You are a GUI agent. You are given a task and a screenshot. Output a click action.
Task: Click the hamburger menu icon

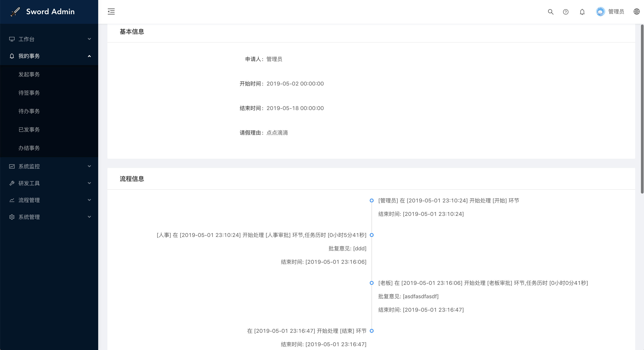[x=111, y=12]
